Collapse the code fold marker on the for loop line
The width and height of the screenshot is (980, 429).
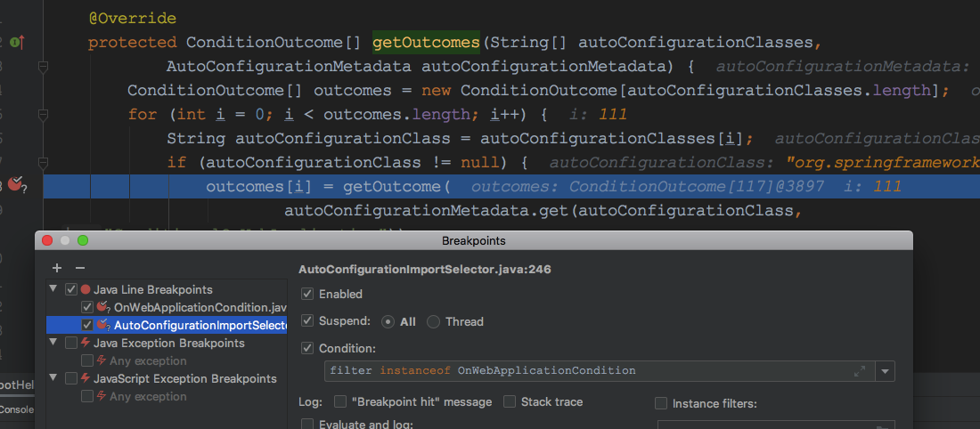pyautogui.click(x=43, y=115)
